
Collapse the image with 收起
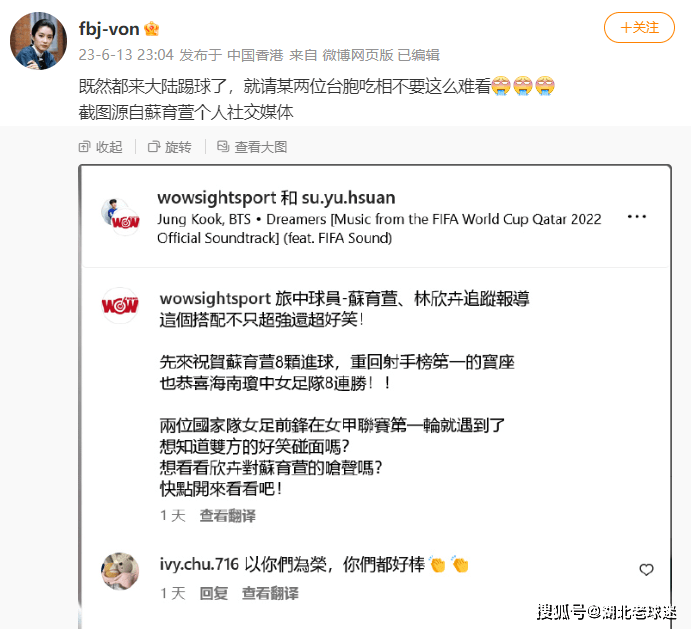tap(100, 147)
